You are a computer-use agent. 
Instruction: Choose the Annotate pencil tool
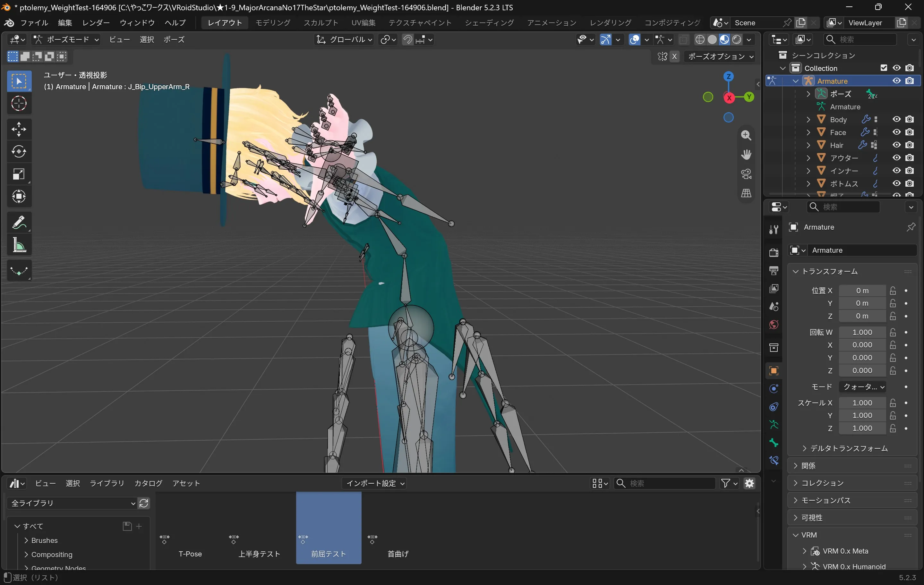pyautogui.click(x=19, y=223)
